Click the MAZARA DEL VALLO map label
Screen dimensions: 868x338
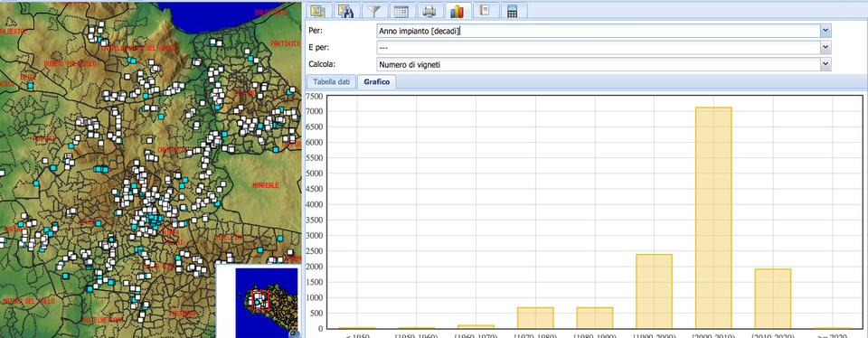(x=28, y=301)
